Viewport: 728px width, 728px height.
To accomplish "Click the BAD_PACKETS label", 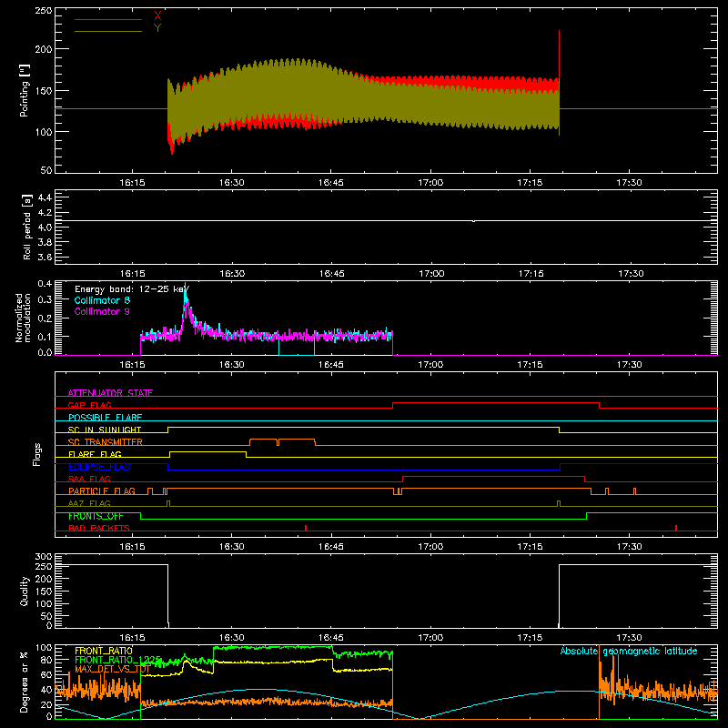I will tap(99, 528).
